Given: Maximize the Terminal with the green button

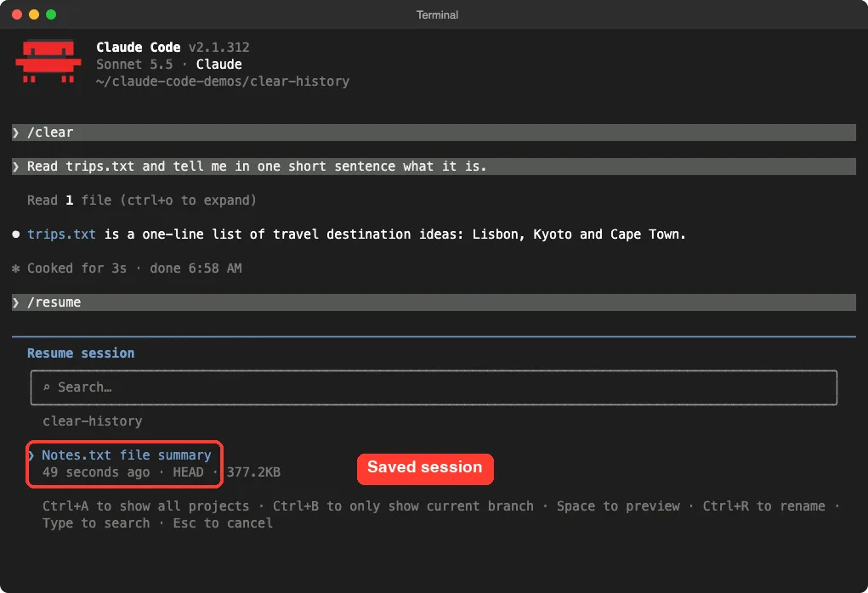Looking at the screenshot, I should [51, 14].
